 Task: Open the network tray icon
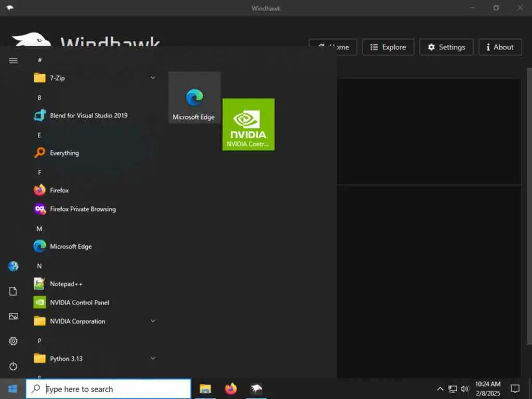pos(453,389)
